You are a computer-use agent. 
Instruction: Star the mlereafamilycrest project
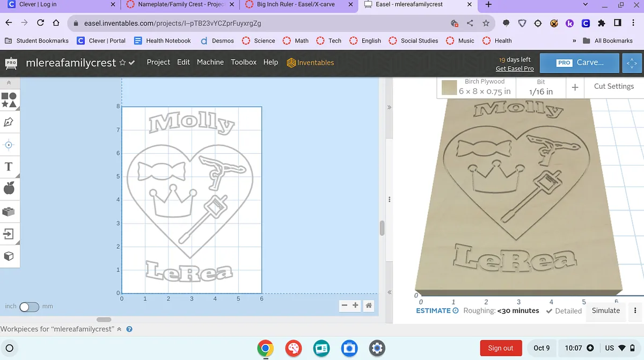click(x=122, y=63)
